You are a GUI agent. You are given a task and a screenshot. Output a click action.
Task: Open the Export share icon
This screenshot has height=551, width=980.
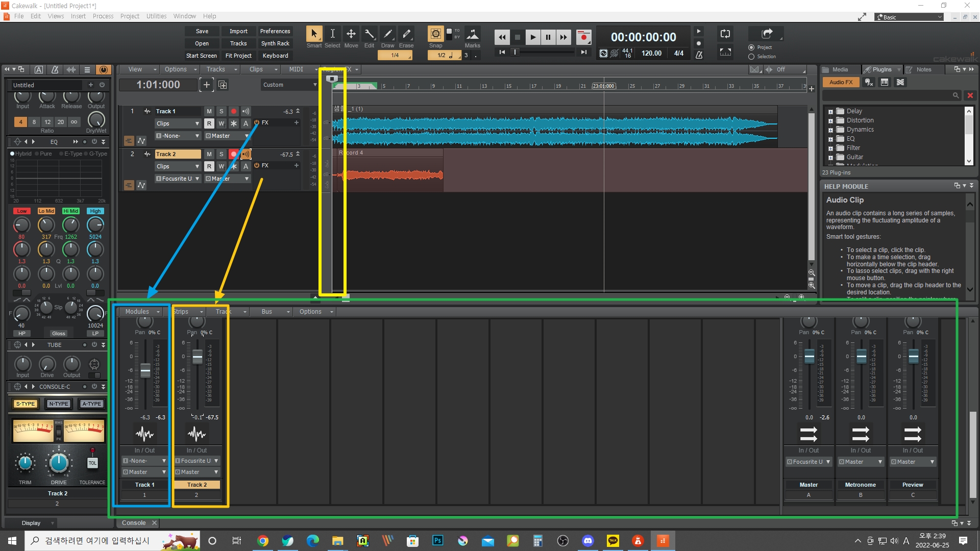[x=767, y=34]
